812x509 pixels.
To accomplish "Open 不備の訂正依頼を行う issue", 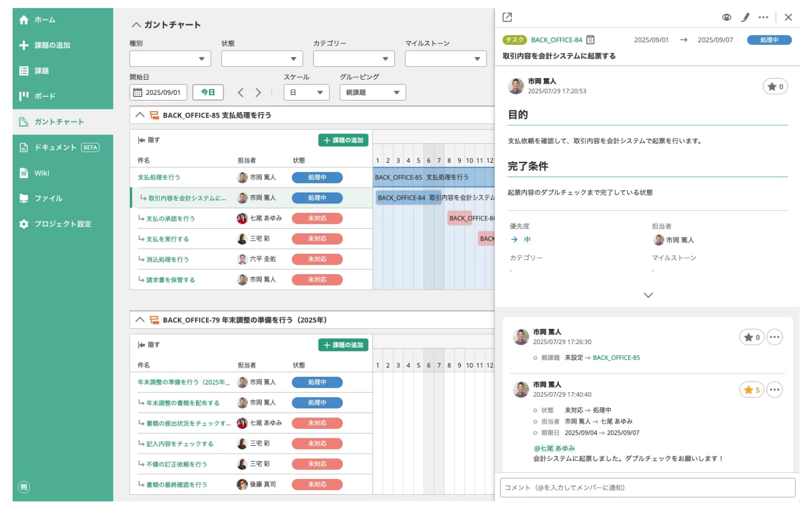I will pos(176,465).
